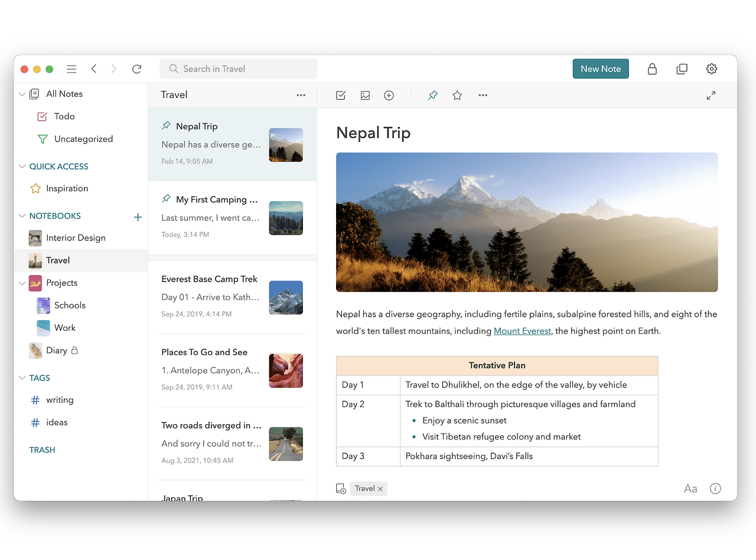Screen dimensions: 756x560
Task: Create a note with New Note button
Action: point(601,69)
